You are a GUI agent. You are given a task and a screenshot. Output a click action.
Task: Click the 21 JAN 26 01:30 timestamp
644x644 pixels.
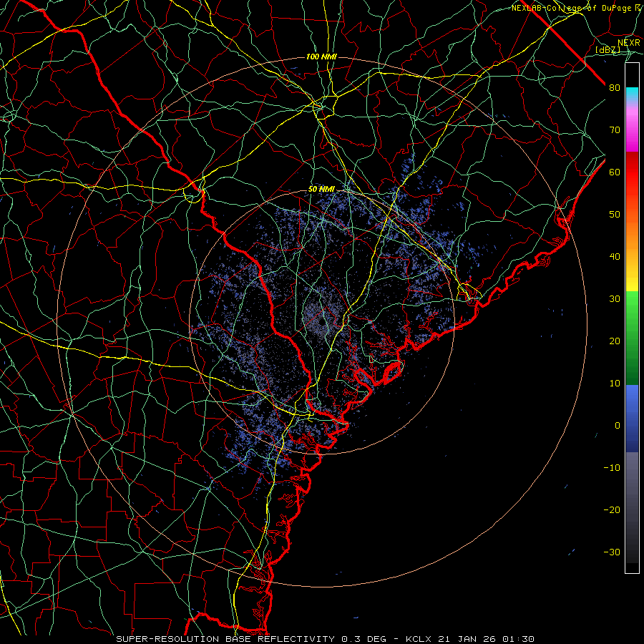(x=487, y=639)
